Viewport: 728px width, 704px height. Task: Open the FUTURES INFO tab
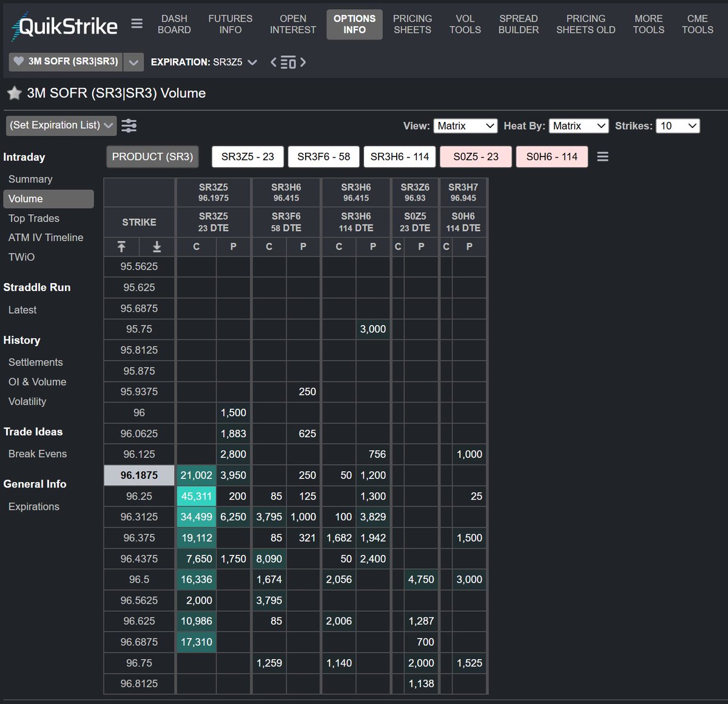(x=231, y=24)
